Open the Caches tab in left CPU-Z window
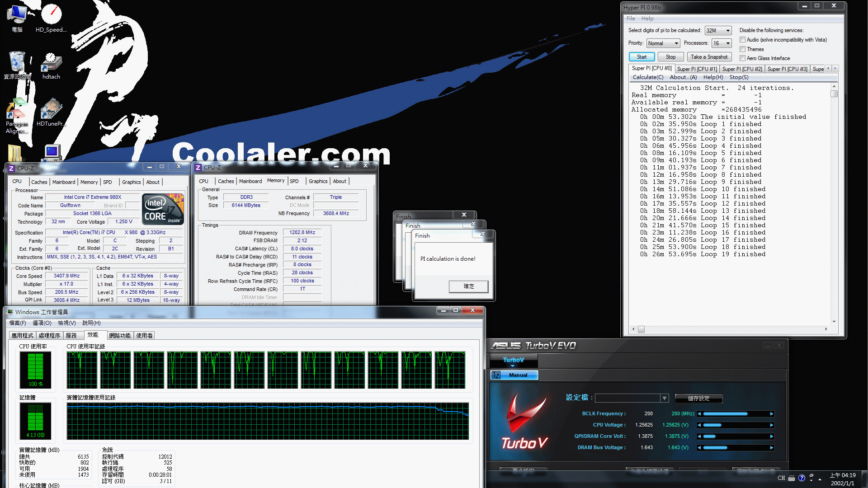 pos(39,182)
